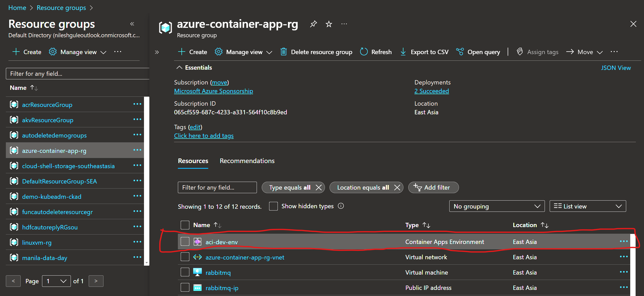Switch to the Resources tab
644x296 pixels.
(x=193, y=161)
